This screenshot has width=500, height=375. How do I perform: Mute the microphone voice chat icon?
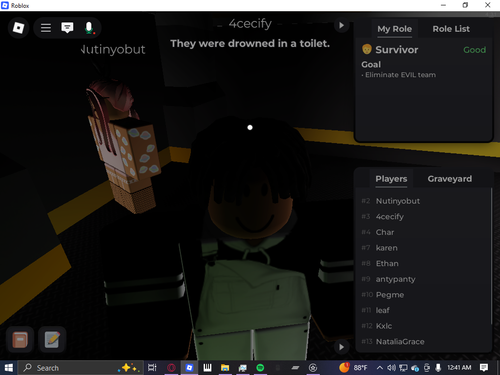89,28
